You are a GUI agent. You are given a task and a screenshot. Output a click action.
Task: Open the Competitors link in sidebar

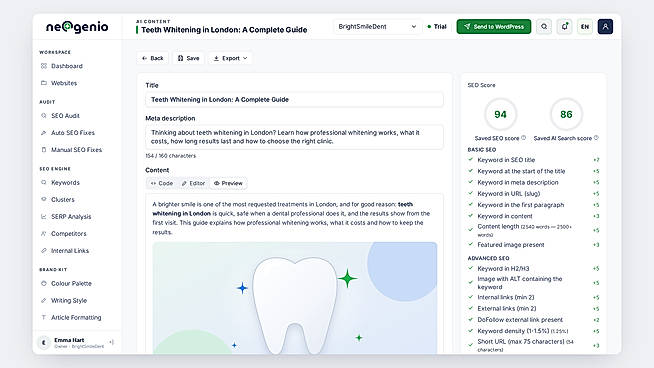point(68,234)
